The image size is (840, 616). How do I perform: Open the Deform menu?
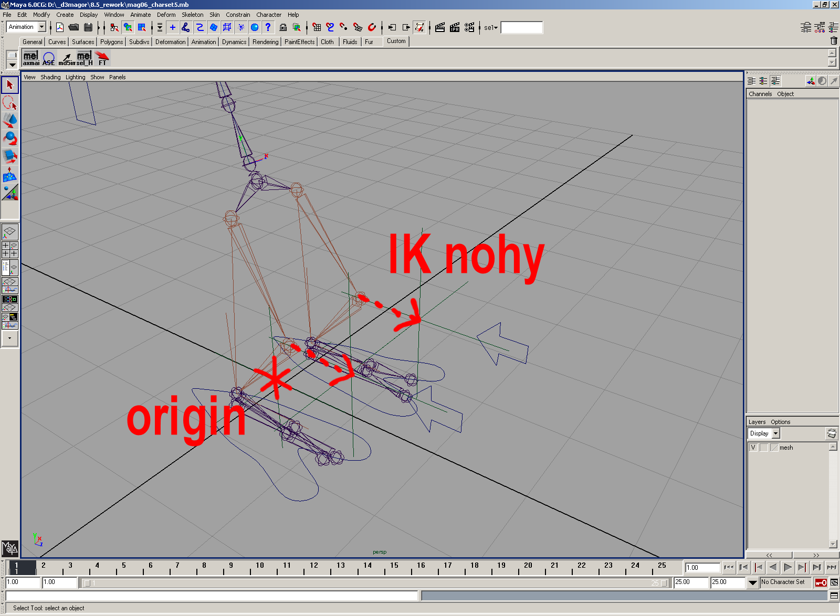[166, 15]
